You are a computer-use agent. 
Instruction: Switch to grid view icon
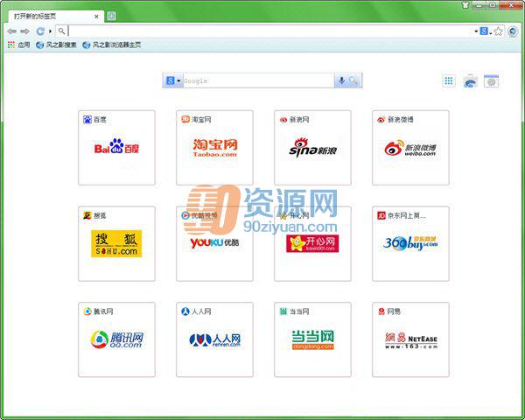pos(449,80)
